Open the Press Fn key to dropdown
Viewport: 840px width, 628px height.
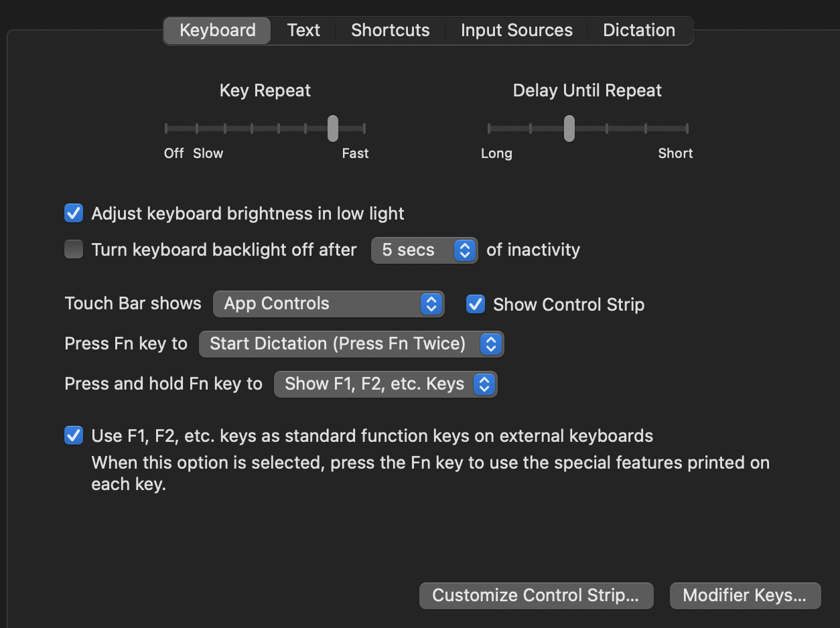[x=351, y=344]
